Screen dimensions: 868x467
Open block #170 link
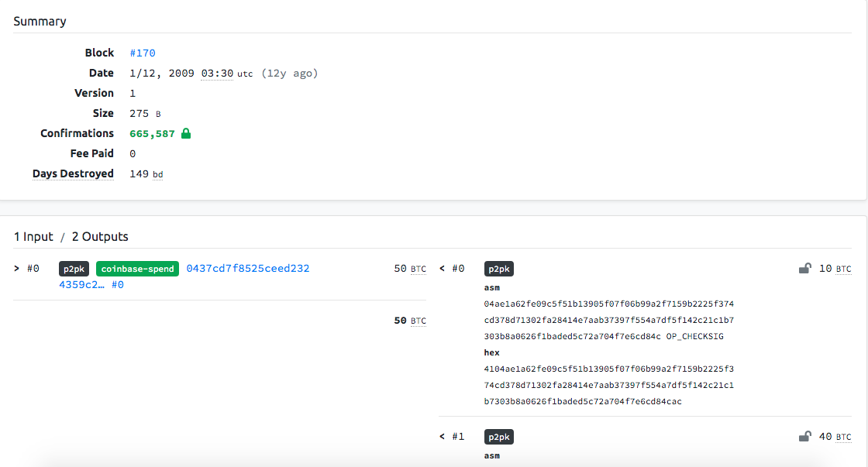click(x=143, y=53)
